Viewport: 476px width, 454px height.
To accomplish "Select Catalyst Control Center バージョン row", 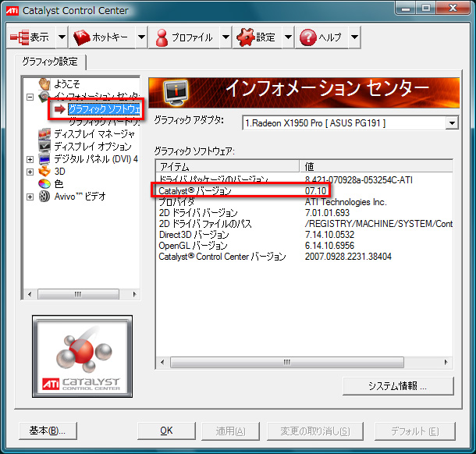I will (304, 257).
